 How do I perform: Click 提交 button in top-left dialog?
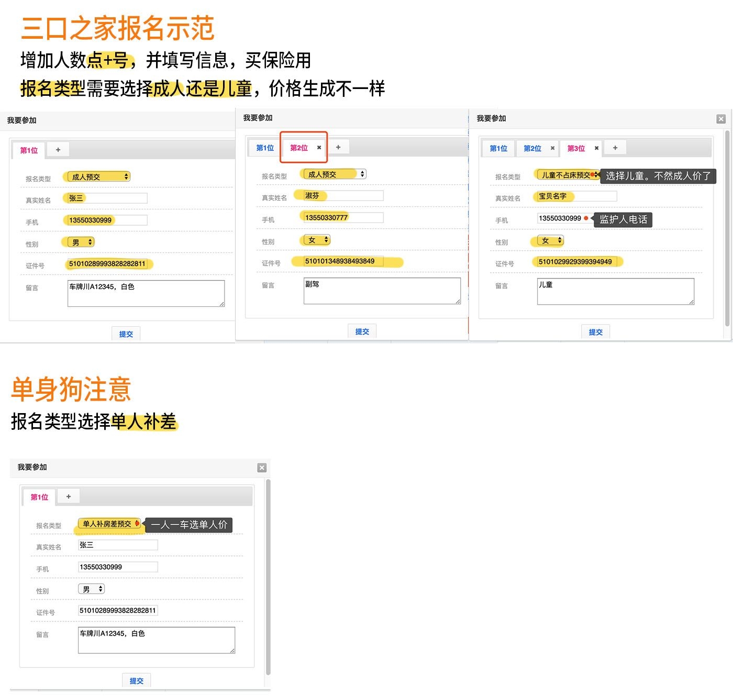[126, 334]
